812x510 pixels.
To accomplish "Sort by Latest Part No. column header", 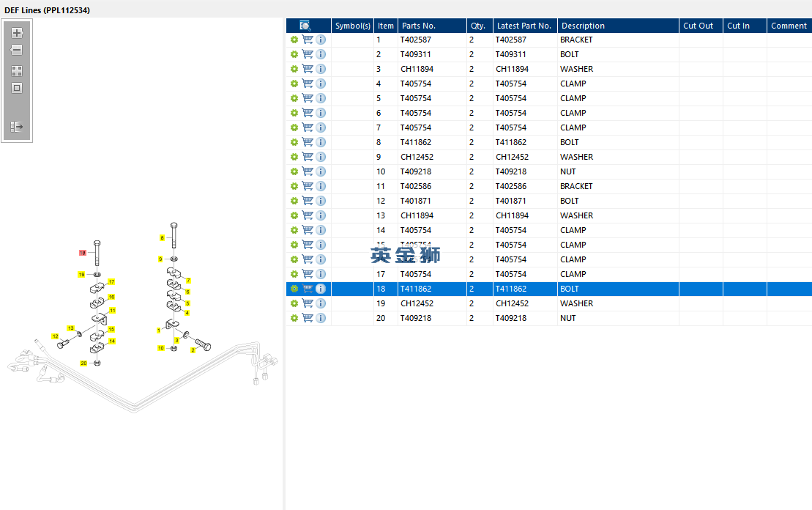I will click(525, 26).
